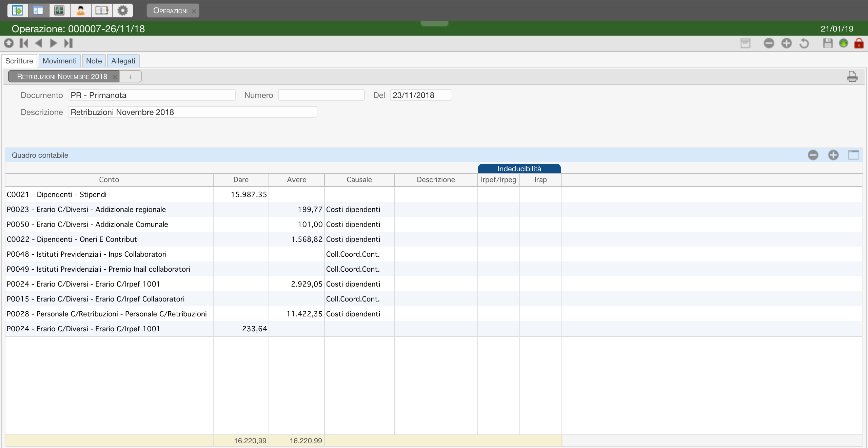Screen dimensions: 868x448
Task: Select row P0023 Addizionale regionale
Action: (434, 209)
